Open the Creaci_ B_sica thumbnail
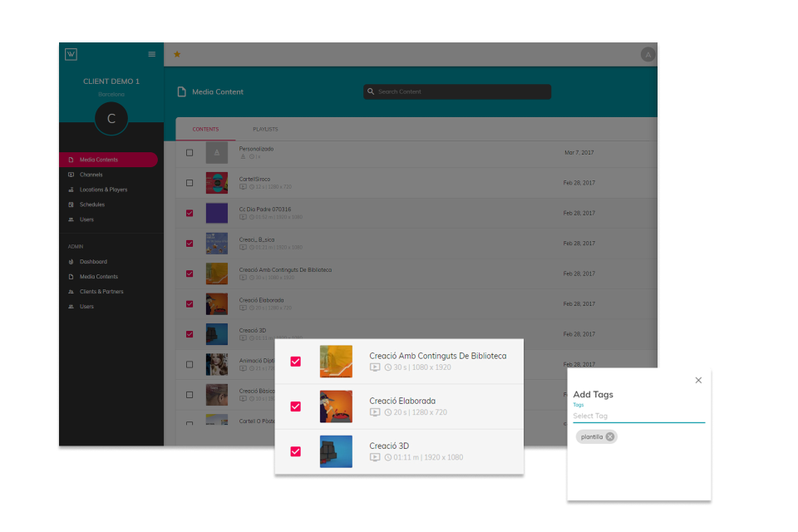 tap(217, 244)
